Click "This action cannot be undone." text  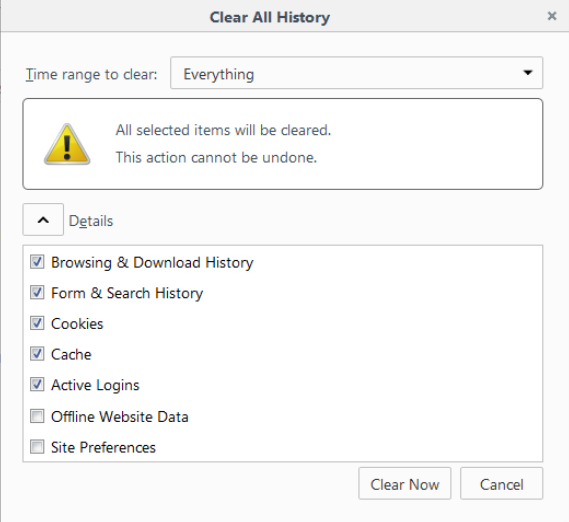(x=216, y=158)
